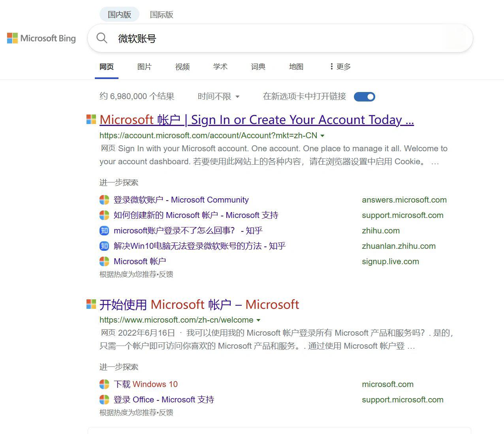Expand arrow next to account.microsoft.com URL
This screenshot has width=504, height=434.
coord(322,136)
